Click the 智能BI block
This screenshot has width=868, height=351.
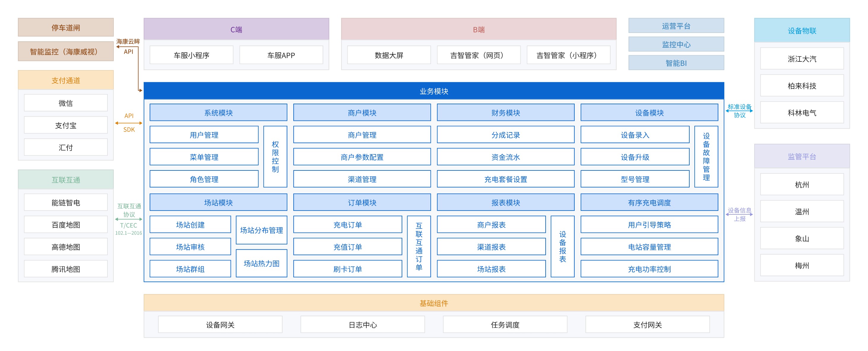coord(676,63)
